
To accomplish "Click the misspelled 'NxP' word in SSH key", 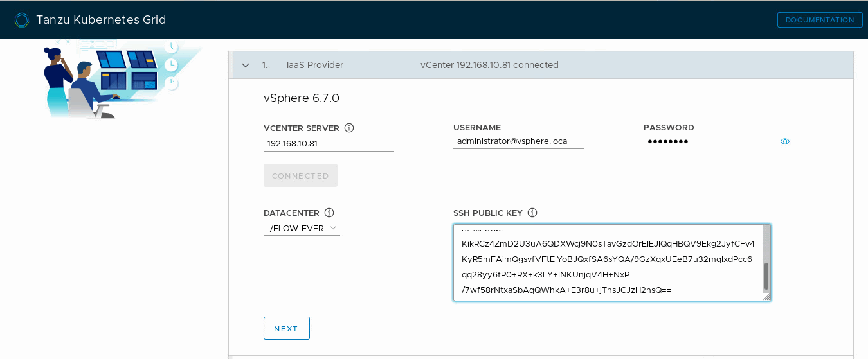I will click(x=621, y=275).
